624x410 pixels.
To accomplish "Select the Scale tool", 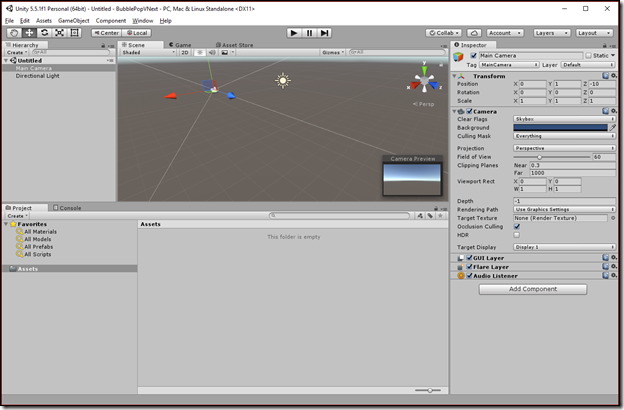I will (59, 33).
